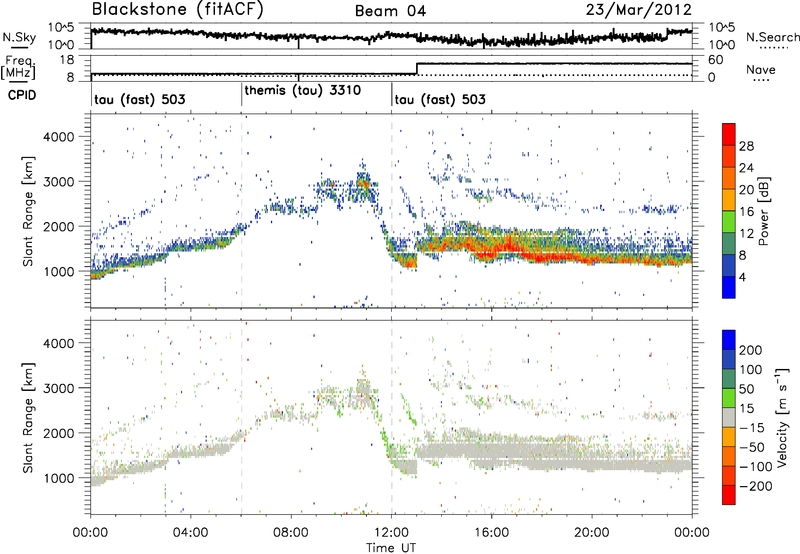Screen dimensions: 800x554
Task: Click the '4' tick on the power scale
Action: point(743,277)
